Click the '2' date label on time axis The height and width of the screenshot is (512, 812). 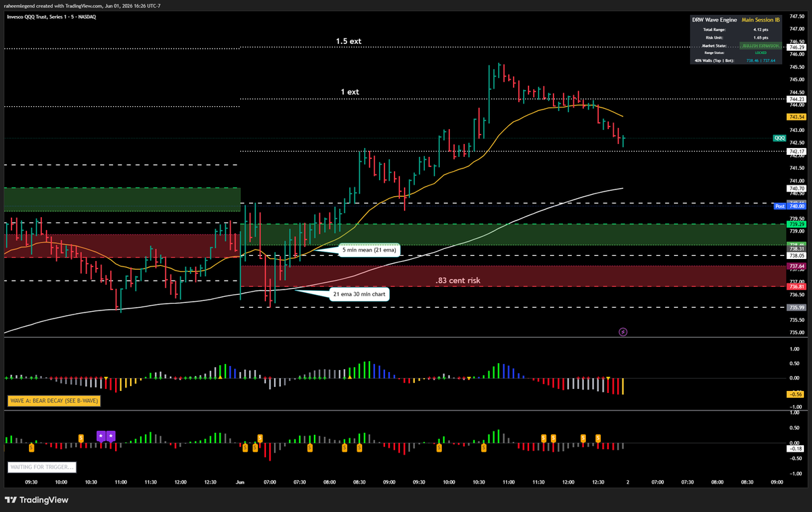pos(628,482)
